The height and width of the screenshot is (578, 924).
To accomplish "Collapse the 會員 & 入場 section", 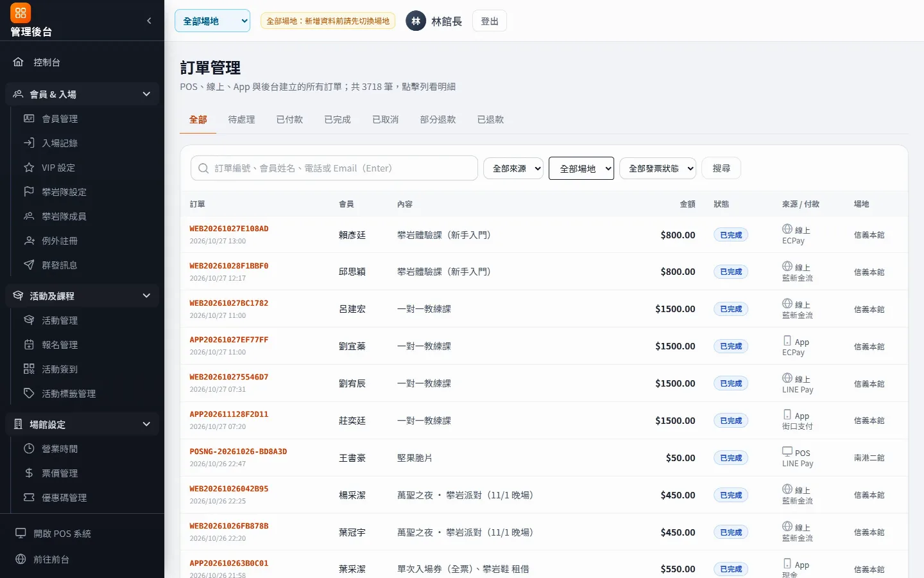I will coord(82,94).
